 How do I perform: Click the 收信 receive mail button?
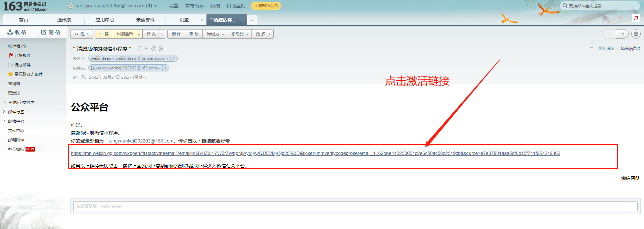pyautogui.click(x=17, y=32)
